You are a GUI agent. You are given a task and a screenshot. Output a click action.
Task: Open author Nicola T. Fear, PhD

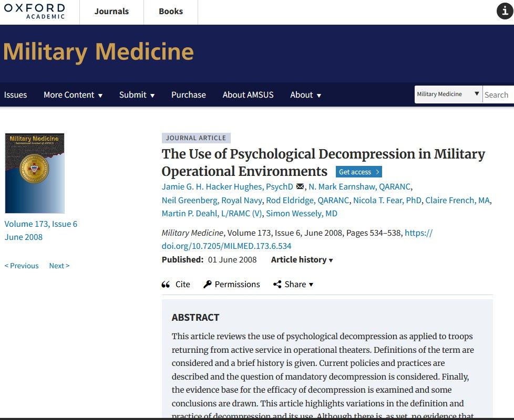387,200
